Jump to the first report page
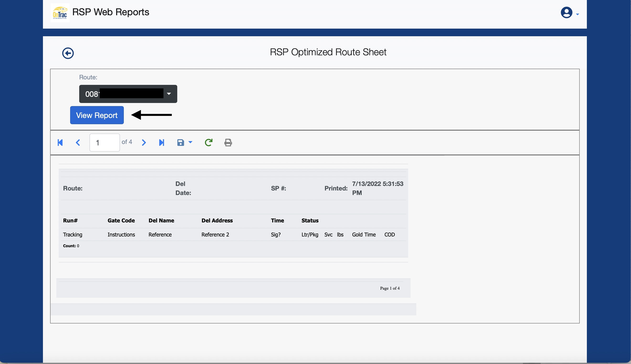631x364 pixels. (x=60, y=143)
